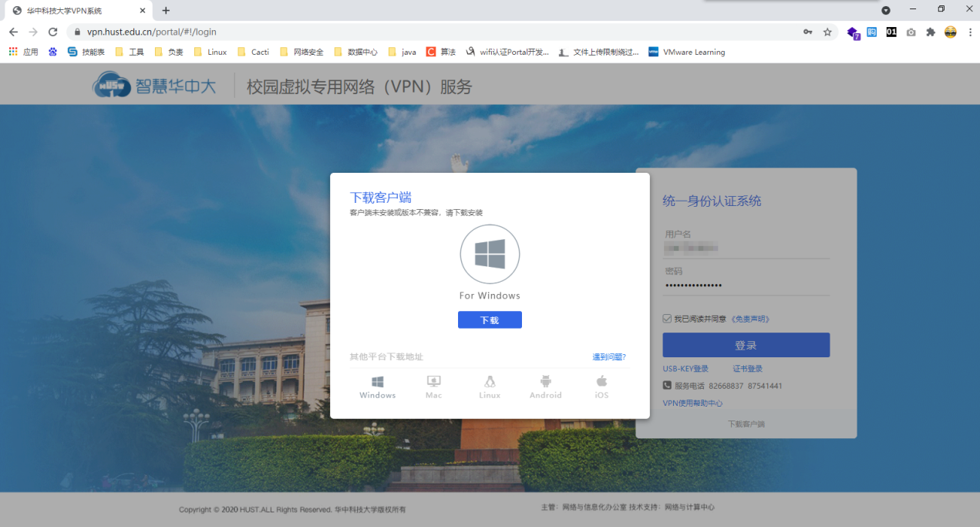Screen dimensions: 980x527
Task: Reload the VPN login page
Action: [53, 32]
